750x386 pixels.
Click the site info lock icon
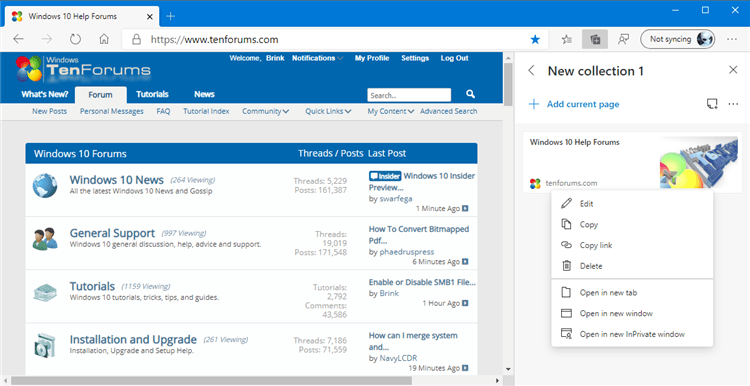pyautogui.click(x=137, y=40)
